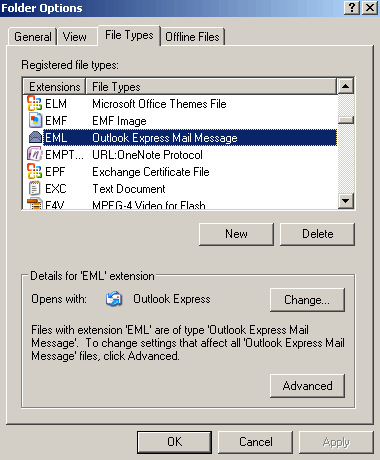Confirm with the OK button
The height and width of the screenshot is (460, 380).
[x=174, y=442]
